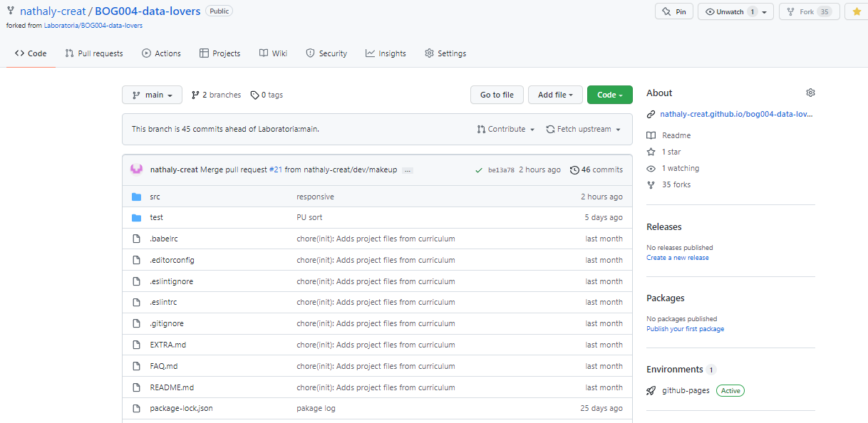Open the github-pages environment link

click(686, 390)
